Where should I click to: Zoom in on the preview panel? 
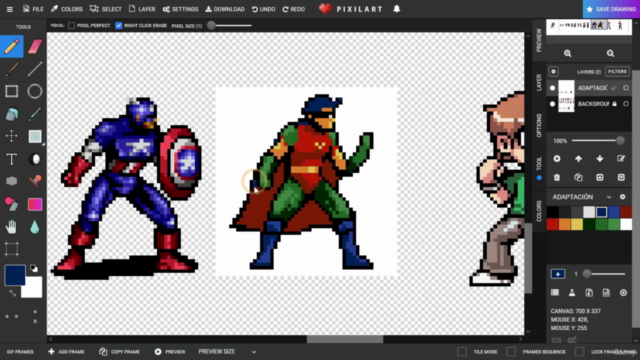567,53
